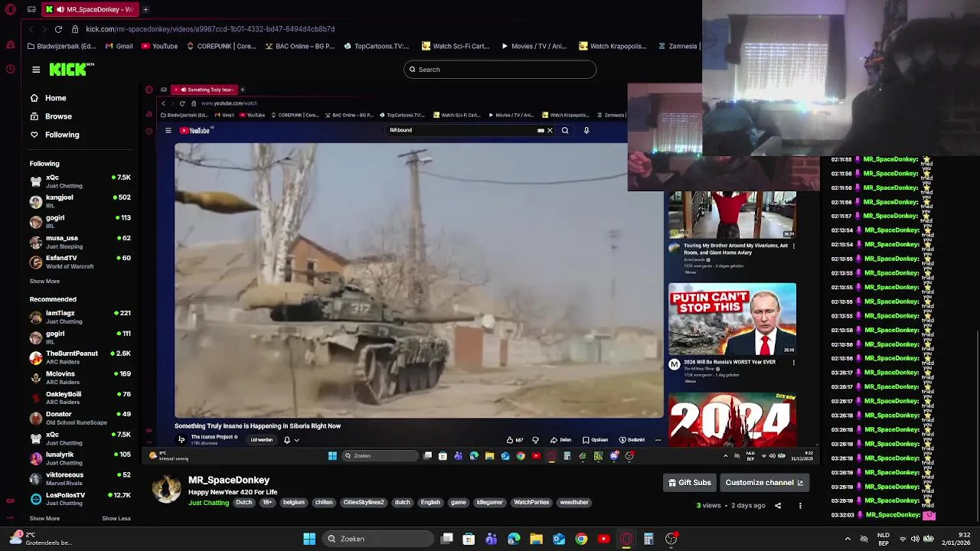Open Windows Start menu on taskbar
980x551 pixels.
coord(309,539)
